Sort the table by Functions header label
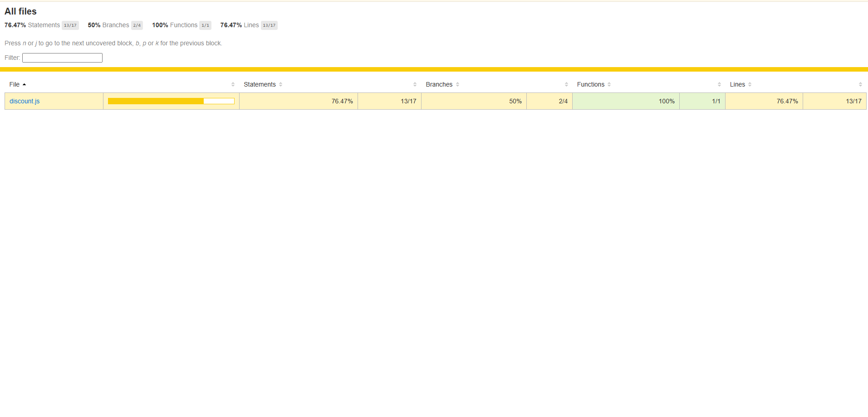The image size is (868, 417). point(590,84)
